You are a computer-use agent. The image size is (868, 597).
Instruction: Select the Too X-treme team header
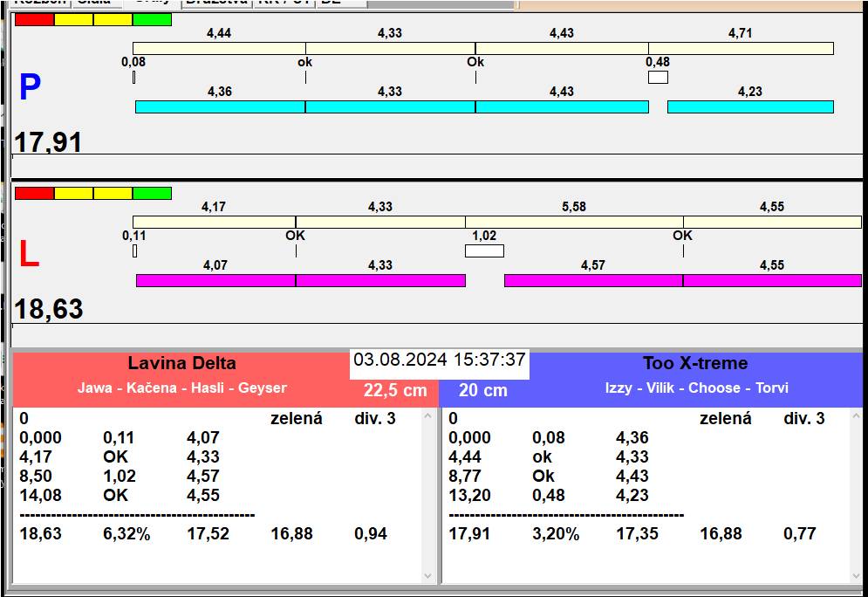coord(695,364)
